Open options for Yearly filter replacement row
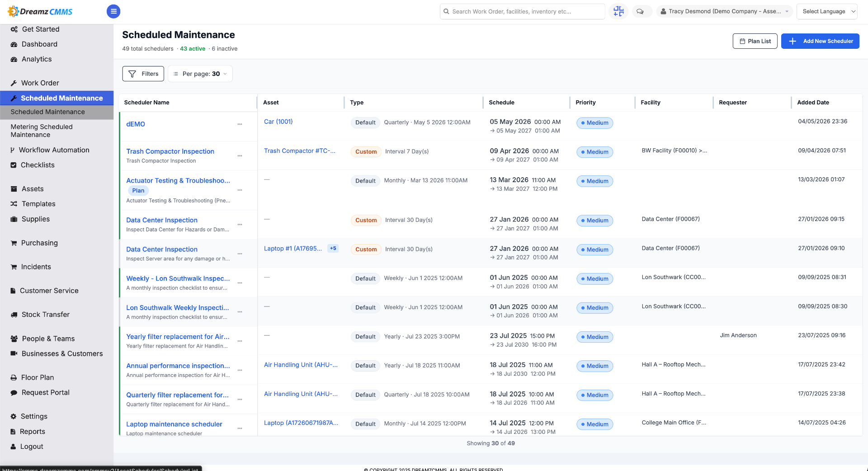Viewport: 868px width, 471px height. tap(240, 341)
